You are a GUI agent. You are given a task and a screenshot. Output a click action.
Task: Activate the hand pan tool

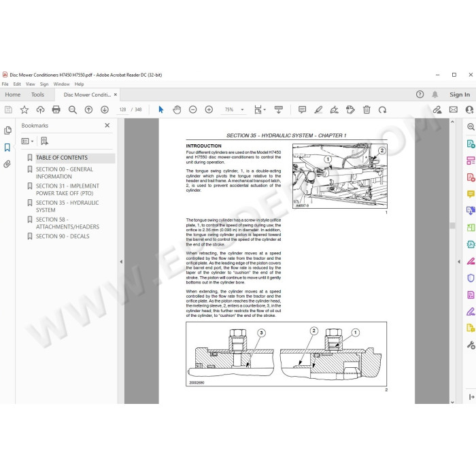(177, 109)
